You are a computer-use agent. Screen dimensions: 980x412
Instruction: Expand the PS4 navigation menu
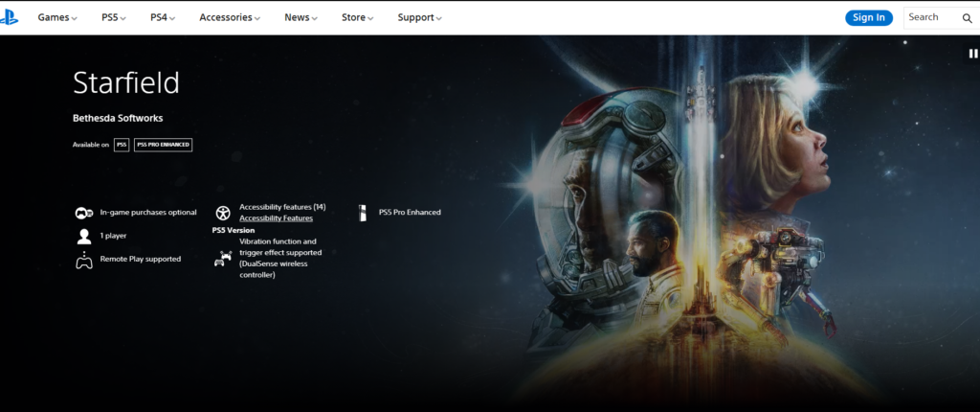163,17
